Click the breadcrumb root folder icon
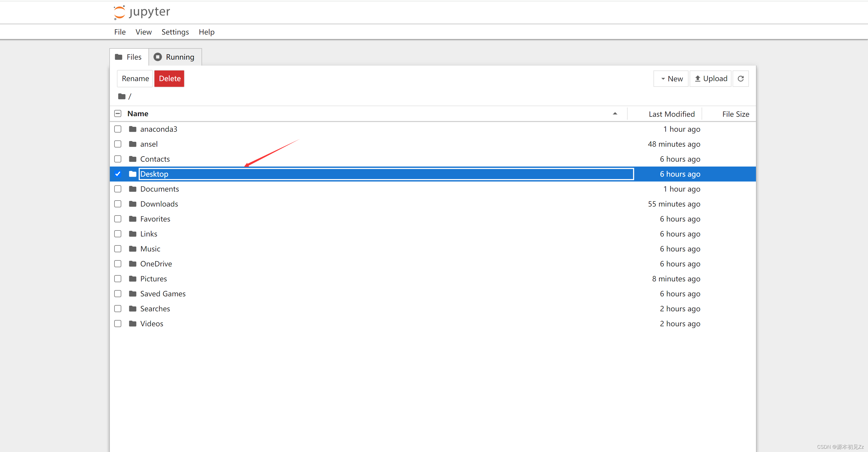Image resolution: width=868 pixels, height=452 pixels. click(x=122, y=97)
